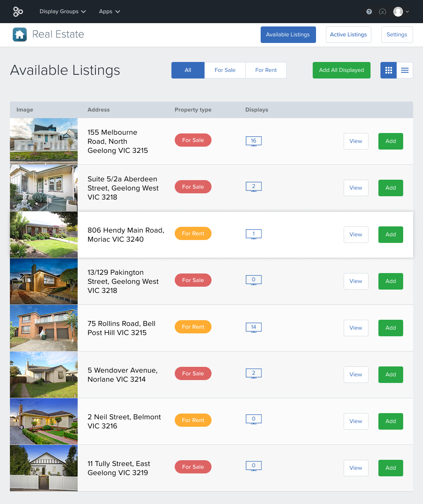This screenshot has width=423, height=504.
Task: Switch to the Active Listings tab
Action: tap(348, 35)
